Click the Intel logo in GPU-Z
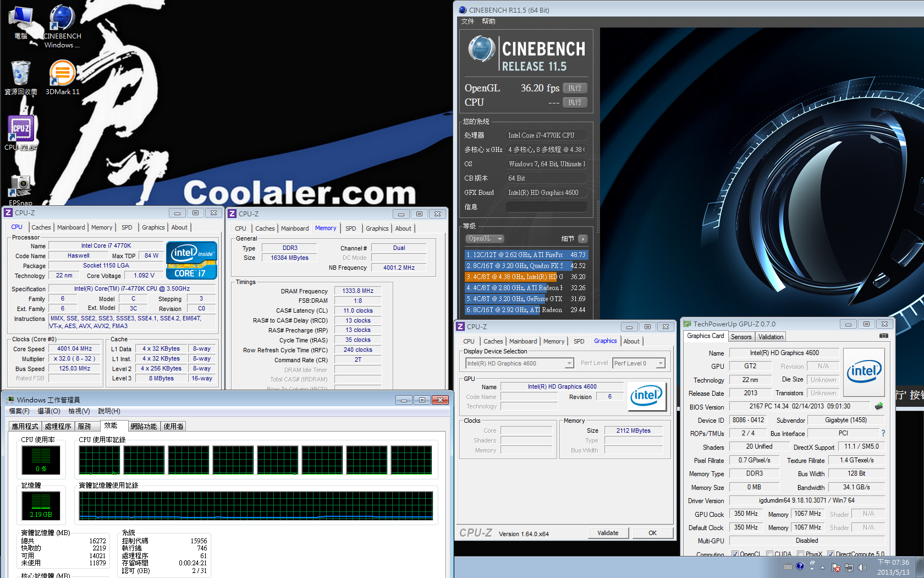This screenshot has width=924, height=578. [x=864, y=372]
